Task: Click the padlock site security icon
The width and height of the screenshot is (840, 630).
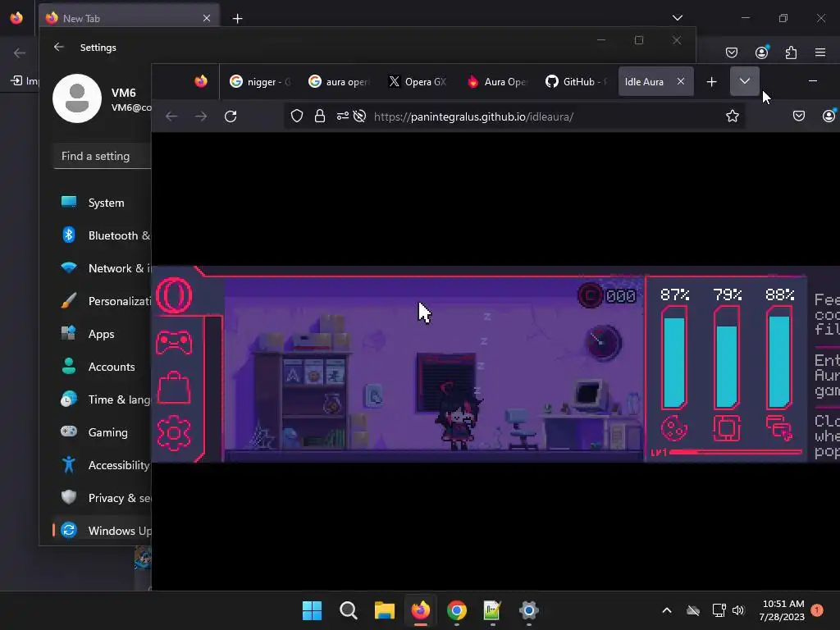Action: (320, 116)
